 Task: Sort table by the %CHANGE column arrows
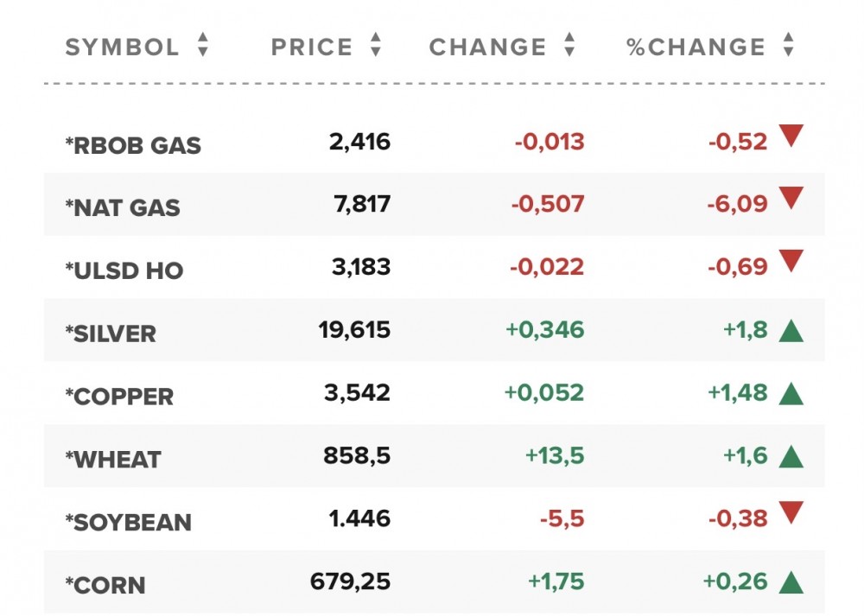787,46
